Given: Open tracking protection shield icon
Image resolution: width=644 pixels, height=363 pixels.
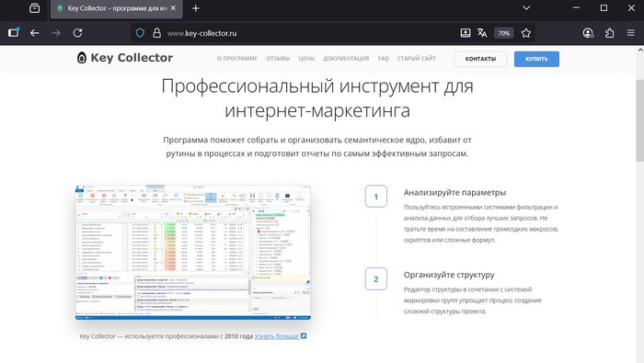Looking at the screenshot, I should click(140, 33).
